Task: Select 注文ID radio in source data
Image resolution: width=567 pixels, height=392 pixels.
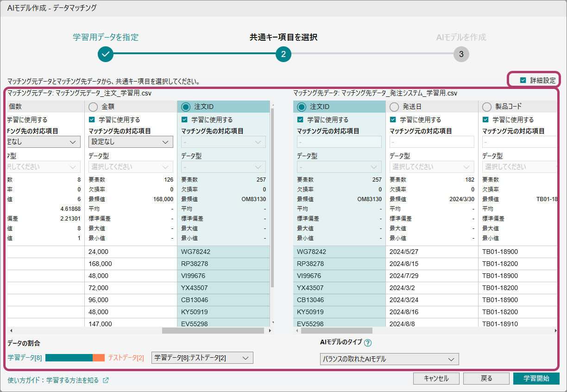Action: click(x=186, y=107)
